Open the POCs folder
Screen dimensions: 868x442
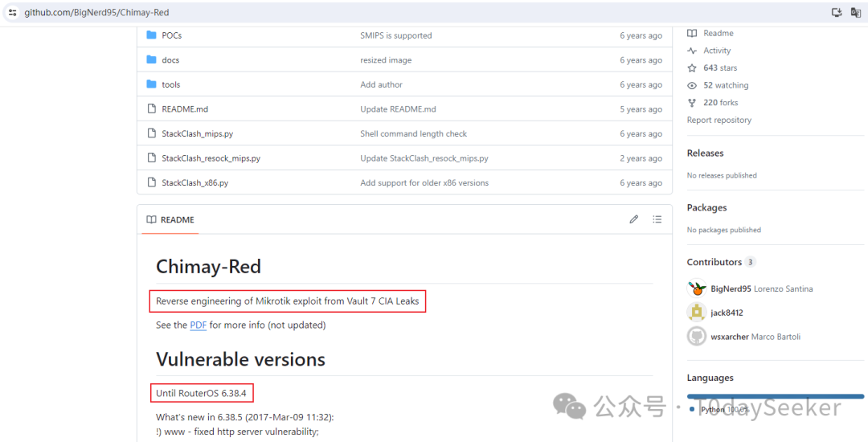pos(172,35)
